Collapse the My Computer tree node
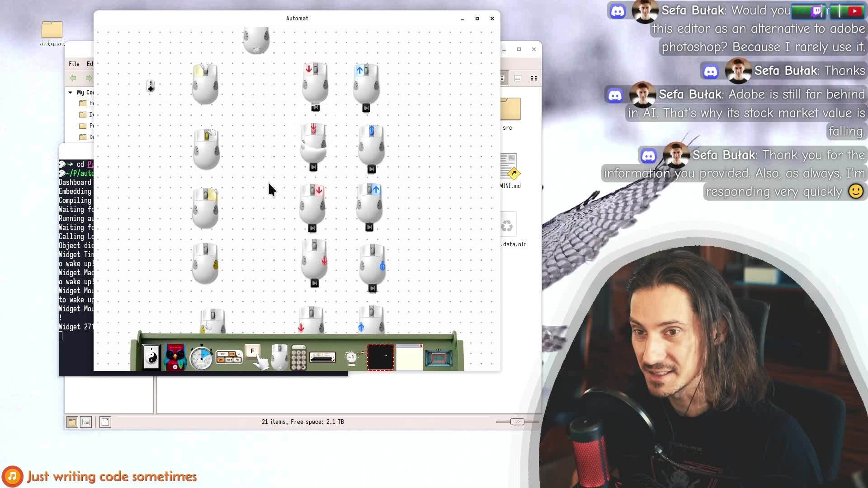The height and width of the screenshot is (488, 868). coord(71,92)
